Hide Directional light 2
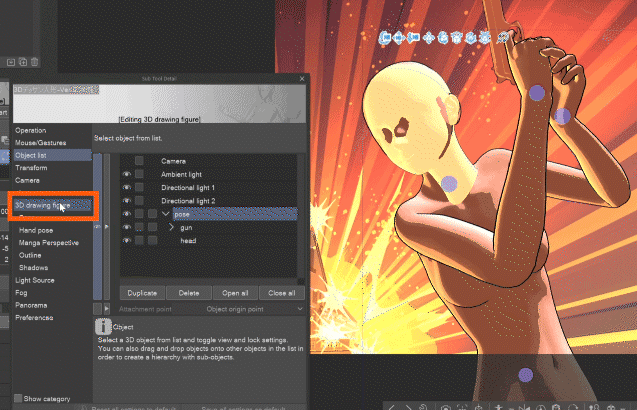 [126, 201]
